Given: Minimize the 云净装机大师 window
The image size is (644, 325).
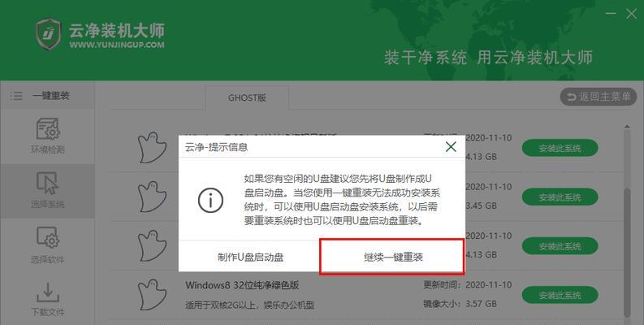Looking at the screenshot, I should pos(611,14).
